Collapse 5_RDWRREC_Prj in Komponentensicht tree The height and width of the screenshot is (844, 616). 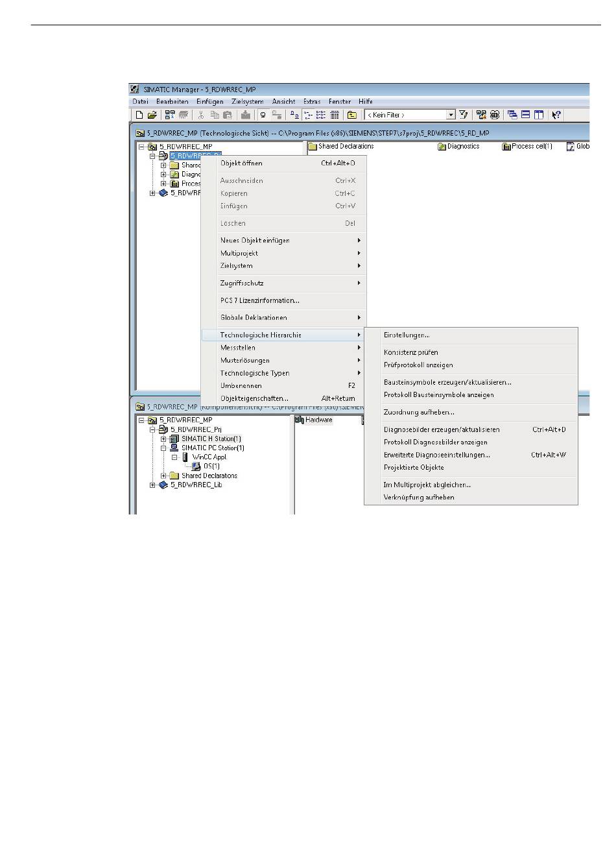coord(153,429)
